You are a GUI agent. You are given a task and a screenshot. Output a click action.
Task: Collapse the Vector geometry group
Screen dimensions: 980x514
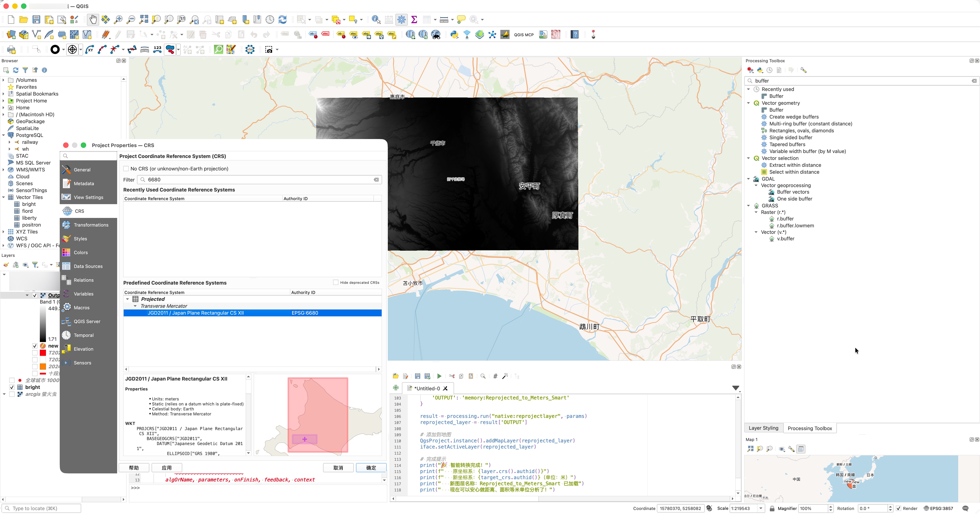tap(748, 103)
